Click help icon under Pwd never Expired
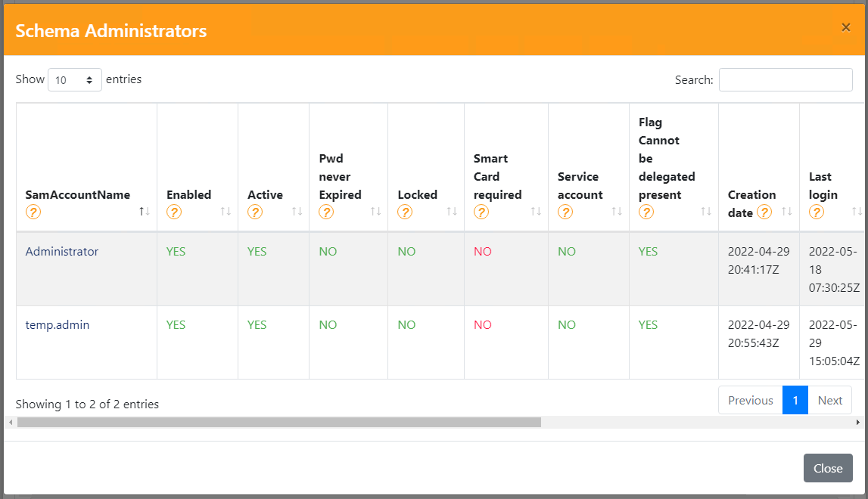The width and height of the screenshot is (868, 499). point(326,212)
